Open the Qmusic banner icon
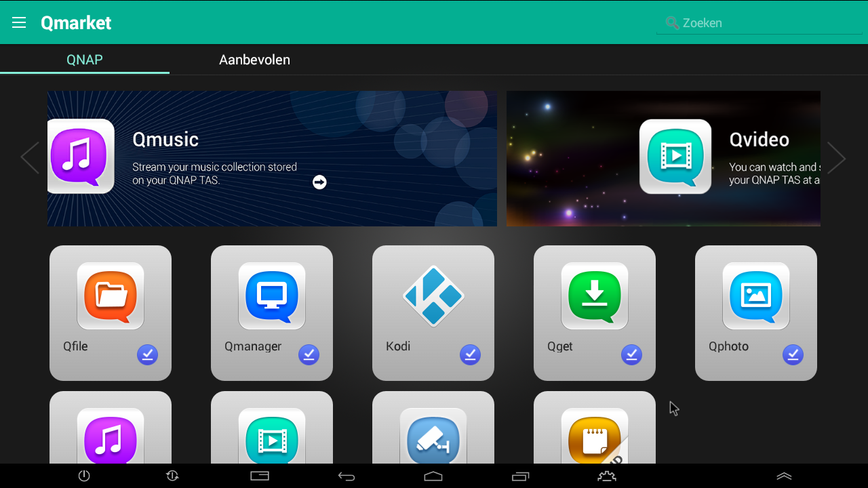The width and height of the screenshot is (868, 488). (x=81, y=156)
